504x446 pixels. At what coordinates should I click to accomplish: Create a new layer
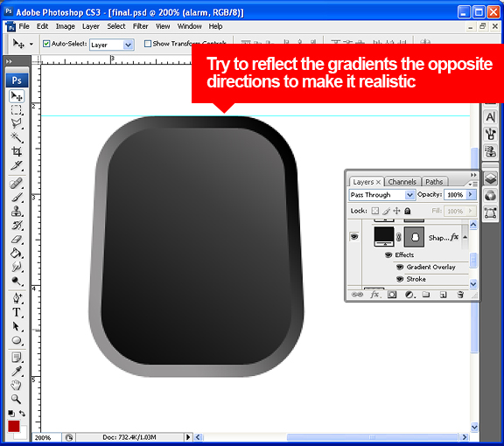click(444, 295)
